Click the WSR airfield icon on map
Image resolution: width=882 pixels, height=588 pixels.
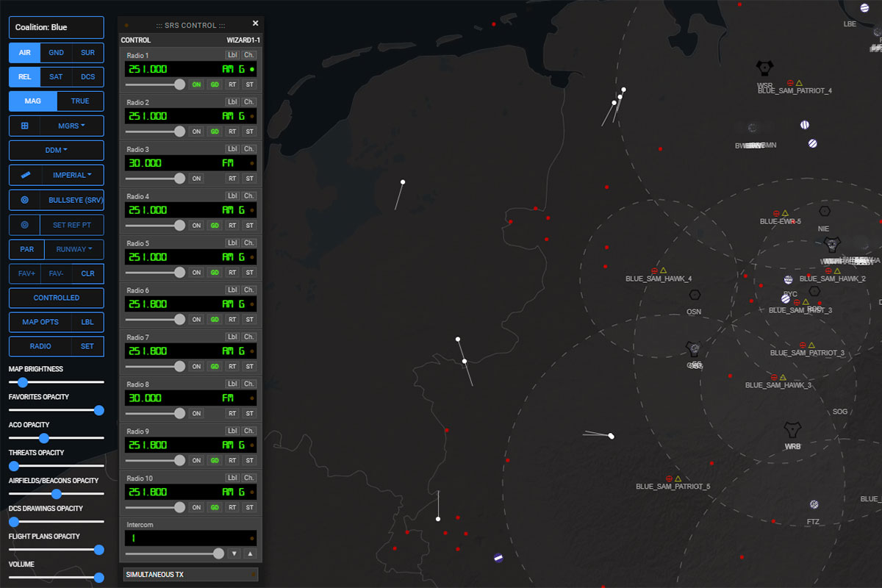tap(764, 68)
